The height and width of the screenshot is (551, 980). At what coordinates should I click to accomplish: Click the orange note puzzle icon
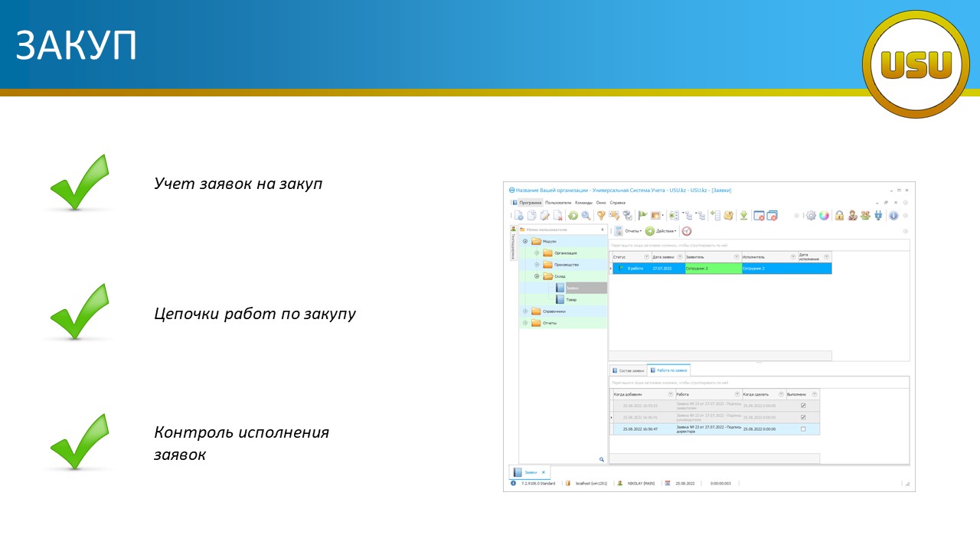tap(728, 216)
